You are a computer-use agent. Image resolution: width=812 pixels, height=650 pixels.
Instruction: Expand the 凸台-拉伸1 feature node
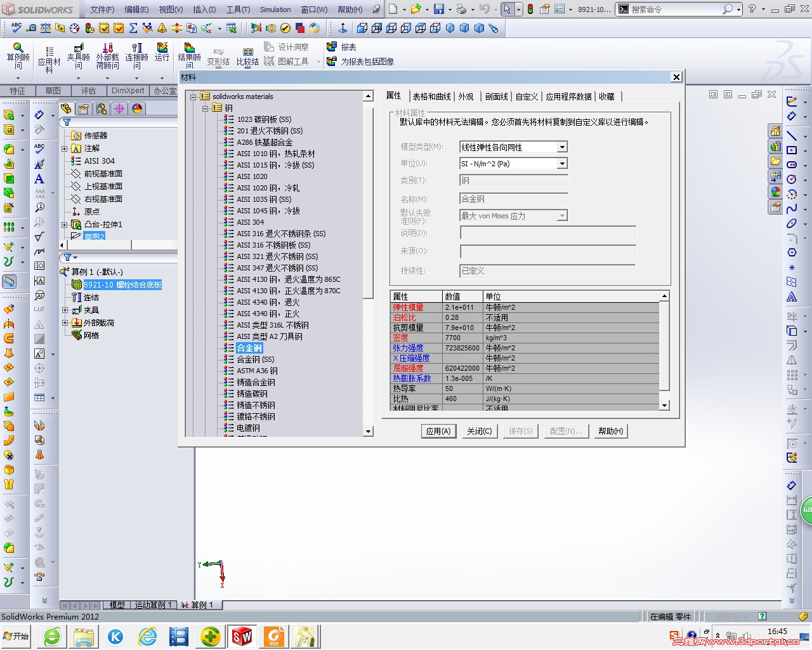(64, 225)
